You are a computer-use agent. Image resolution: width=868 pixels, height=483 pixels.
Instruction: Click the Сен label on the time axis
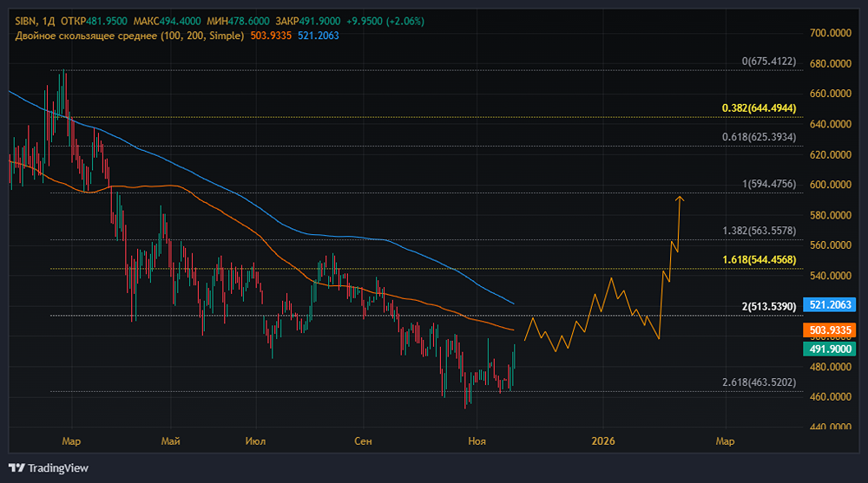tap(364, 441)
